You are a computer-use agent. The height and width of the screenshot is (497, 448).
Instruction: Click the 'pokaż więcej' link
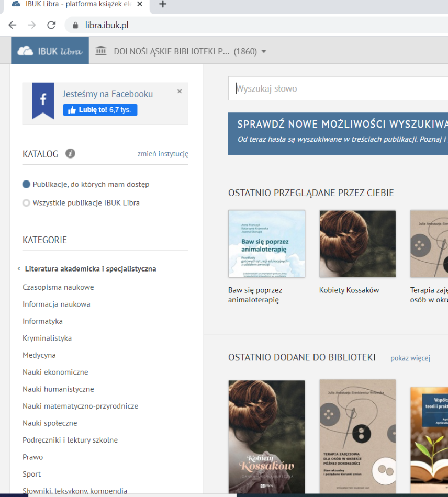point(410,358)
